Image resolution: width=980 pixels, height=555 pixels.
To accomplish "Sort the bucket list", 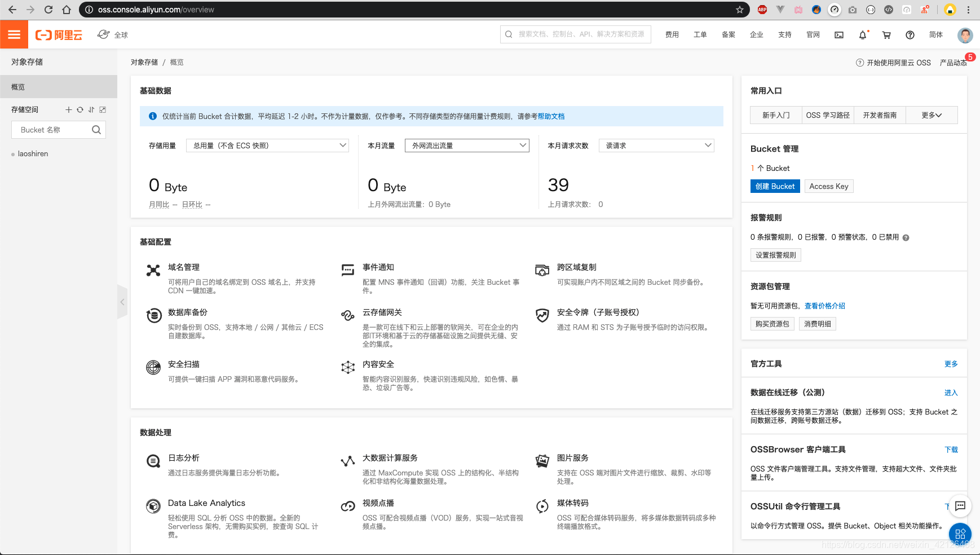I will (91, 110).
